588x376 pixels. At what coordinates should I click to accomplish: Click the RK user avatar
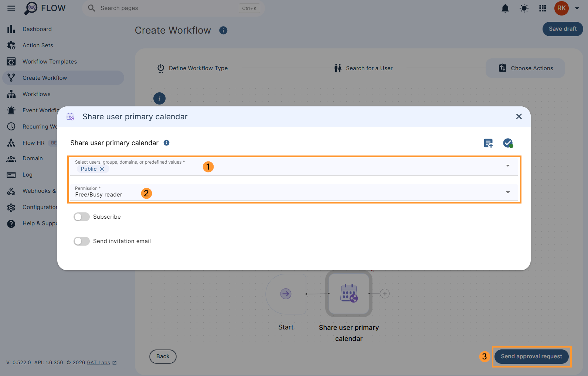(x=561, y=8)
